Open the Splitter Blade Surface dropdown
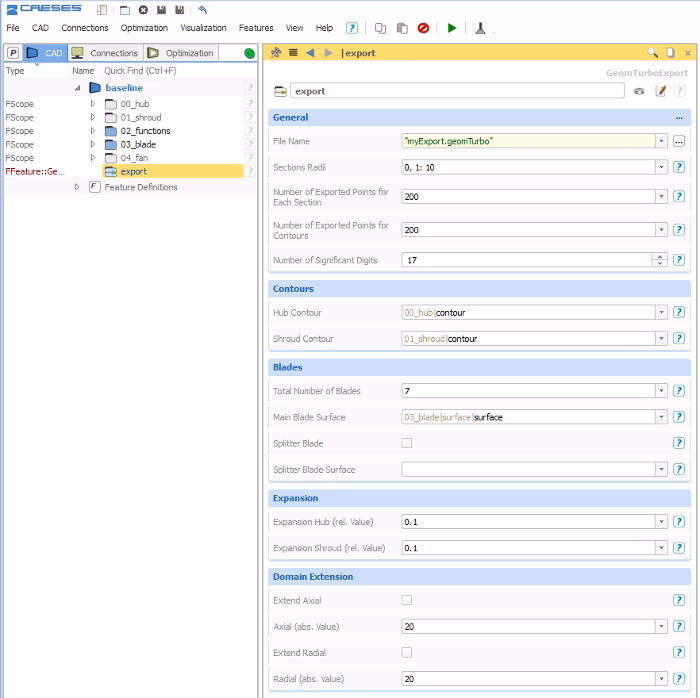Image resolution: width=700 pixels, height=698 pixels. [x=661, y=469]
